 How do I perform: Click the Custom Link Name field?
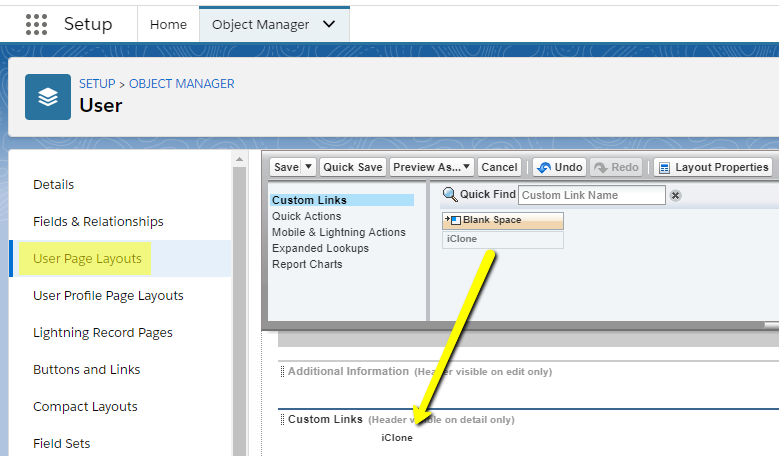[x=592, y=195]
